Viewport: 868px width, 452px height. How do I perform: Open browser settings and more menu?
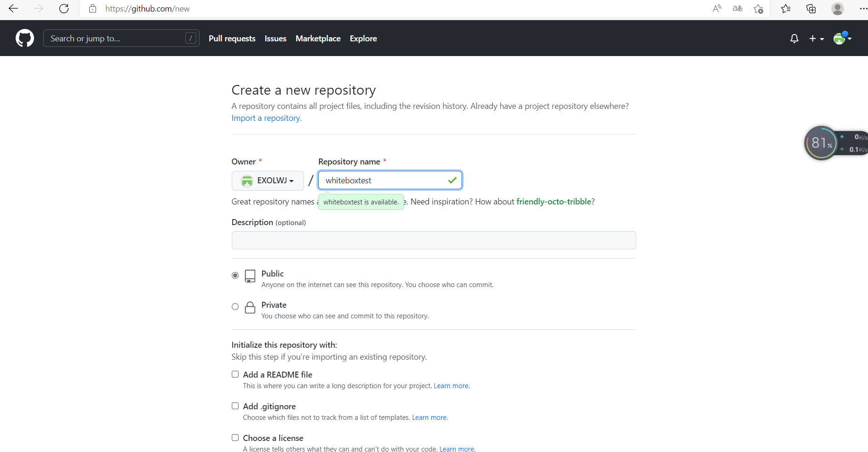(x=863, y=9)
